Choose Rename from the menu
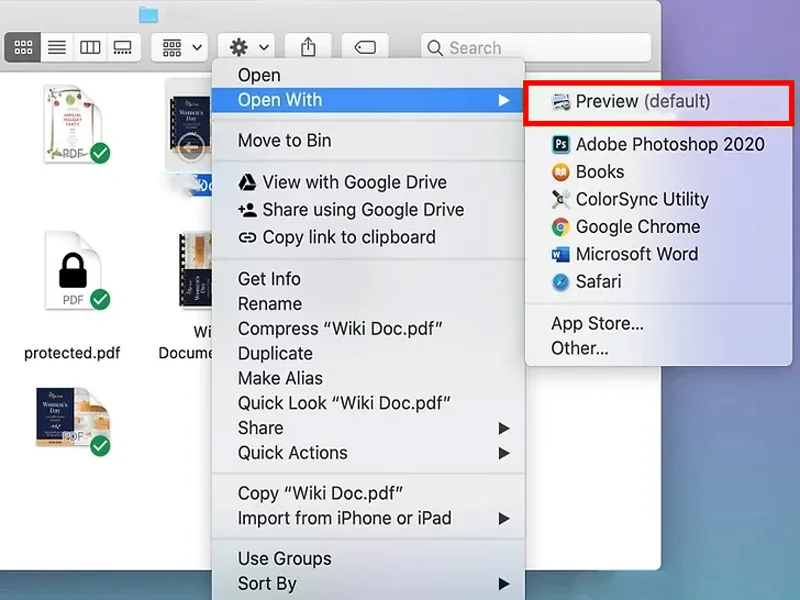The height and width of the screenshot is (600, 800). coord(368,304)
